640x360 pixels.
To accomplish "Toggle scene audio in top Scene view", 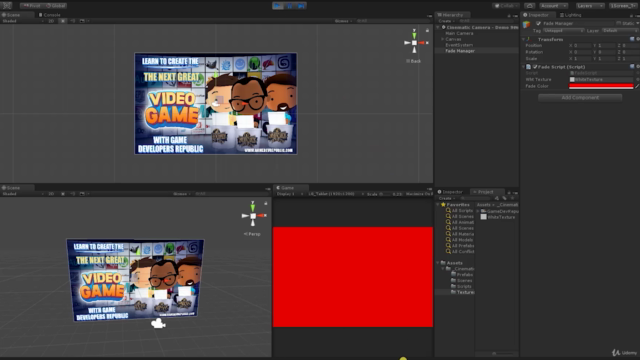I will coord(72,21).
